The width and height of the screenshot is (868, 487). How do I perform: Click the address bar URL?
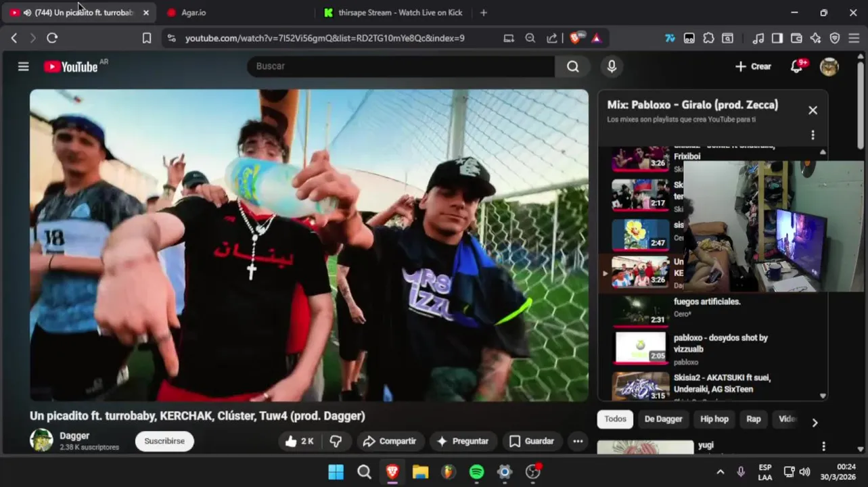click(x=325, y=39)
